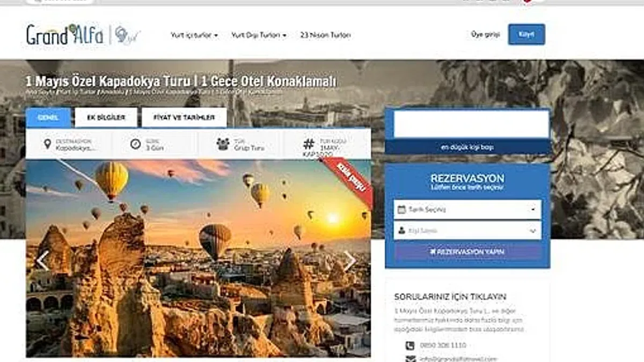This screenshot has width=644, height=362.
Task: Click the destination map pin icon
Action: click(x=47, y=144)
